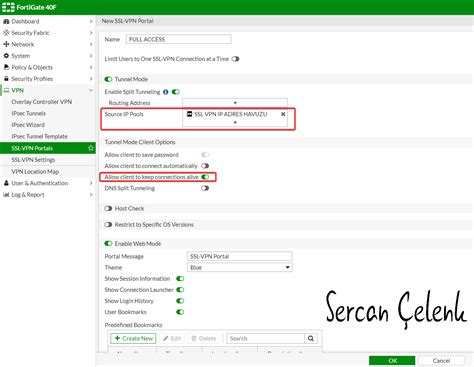The width and height of the screenshot is (474, 367).
Task: Click the OK button
Action: point(392,361)
